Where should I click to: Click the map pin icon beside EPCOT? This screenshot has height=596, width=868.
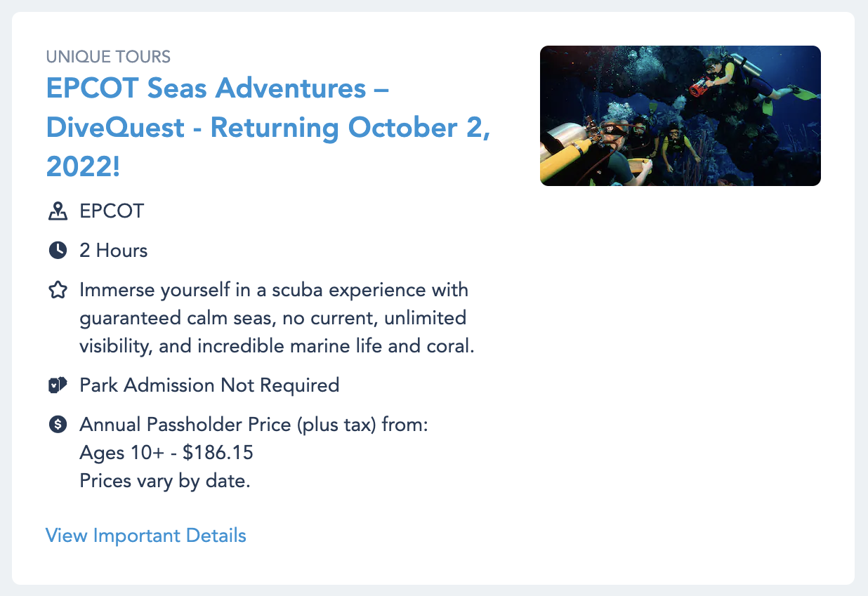(x=58, y=211)
